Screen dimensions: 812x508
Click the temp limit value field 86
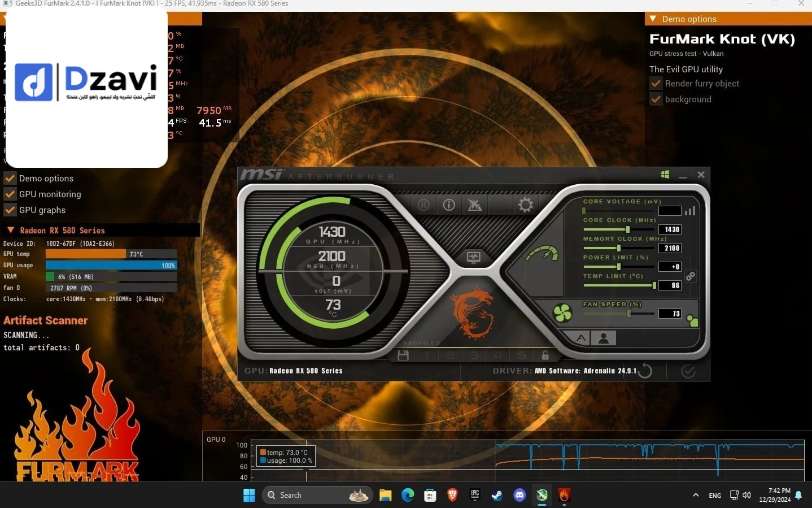[x=670, y=285]
